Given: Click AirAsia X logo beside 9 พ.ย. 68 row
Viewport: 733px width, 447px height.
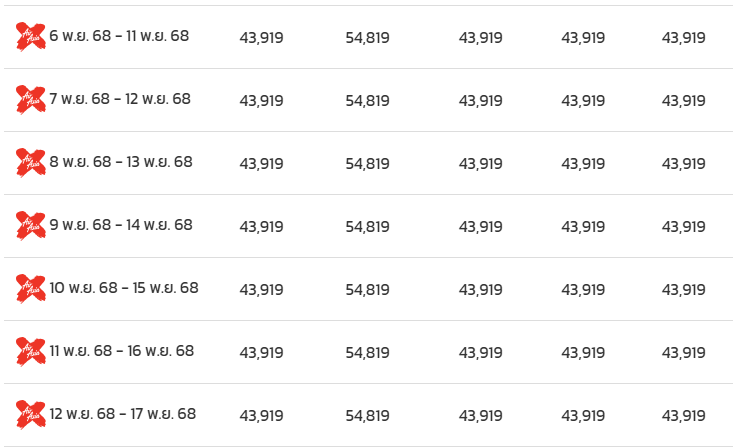Looking at the screenshot, I should [31, 226].
